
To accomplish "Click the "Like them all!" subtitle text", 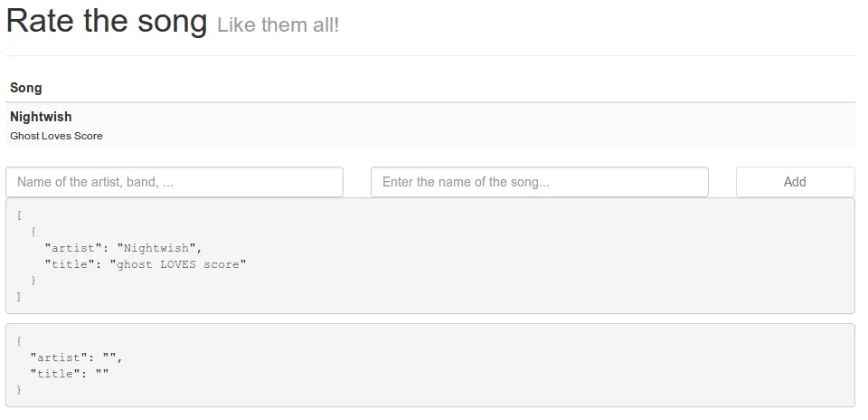I will pyautogui.click(x=278, y=25).
